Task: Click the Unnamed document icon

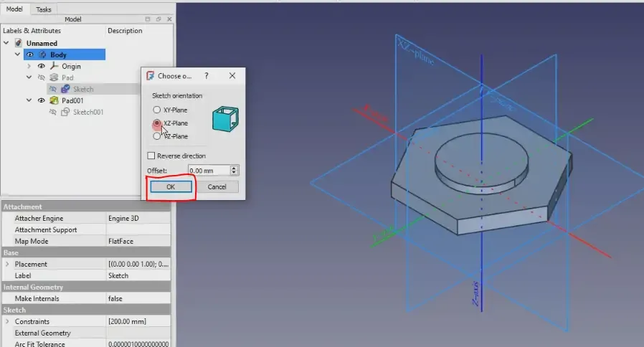Action: (x=19, y=43)
